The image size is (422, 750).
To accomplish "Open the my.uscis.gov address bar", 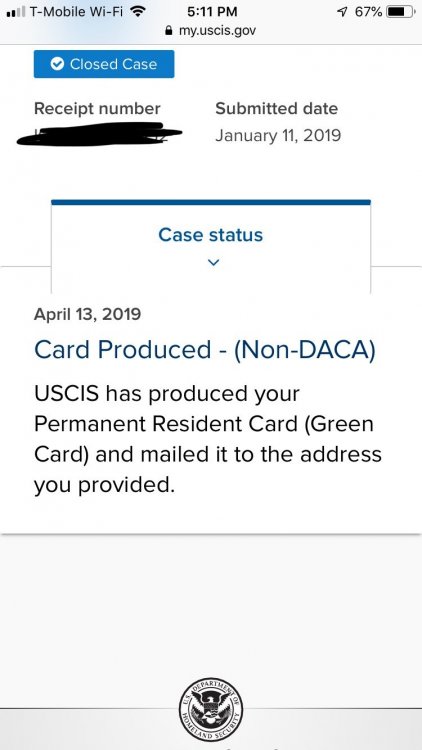I will point(211,31).
